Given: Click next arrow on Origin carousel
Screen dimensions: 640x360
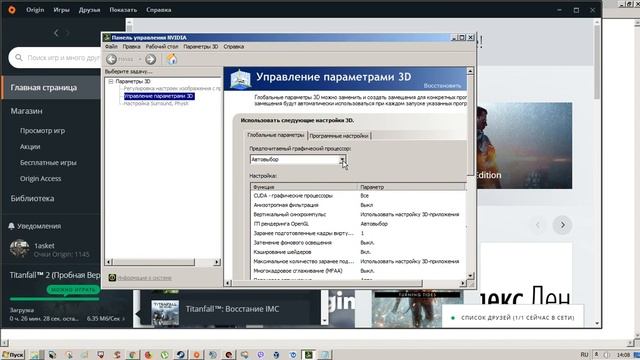Looking at the screenshot, I should click(562, 225).
